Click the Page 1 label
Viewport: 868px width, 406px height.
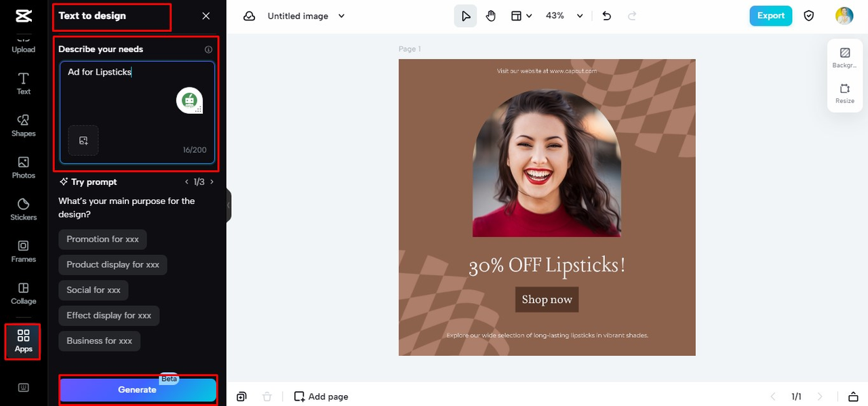pos(410,49)
